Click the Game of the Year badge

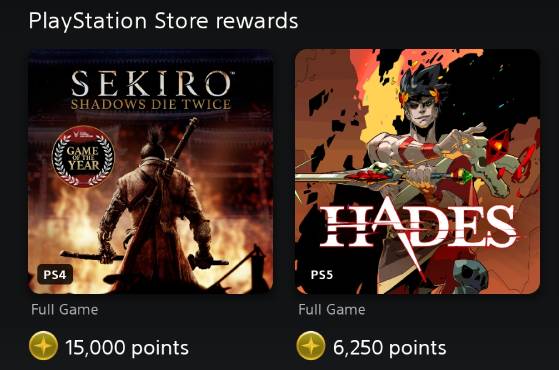point(83,157)
